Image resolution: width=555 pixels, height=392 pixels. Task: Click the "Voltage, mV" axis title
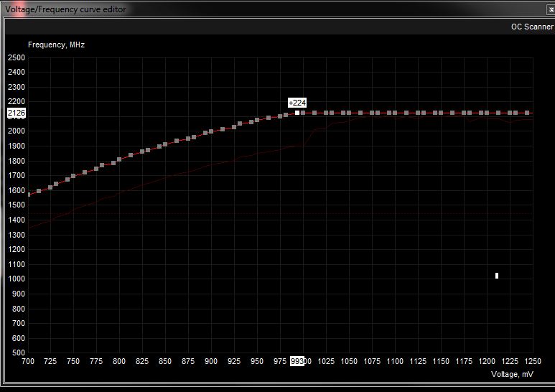[x=512, y=374]
